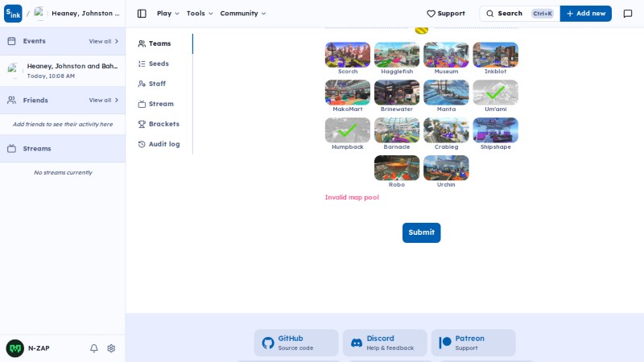
Task: Open the settings gear icon
Action: pos(111,348)
